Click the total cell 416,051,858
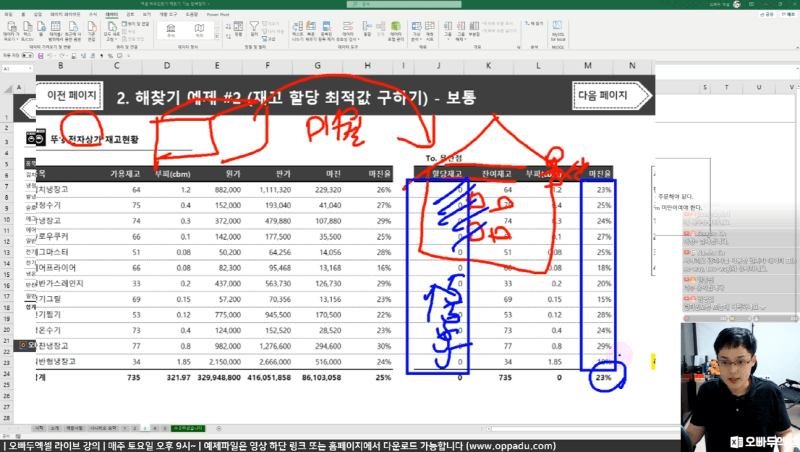Viewport: 800px width, 452px height. click(x=268, y=378)
